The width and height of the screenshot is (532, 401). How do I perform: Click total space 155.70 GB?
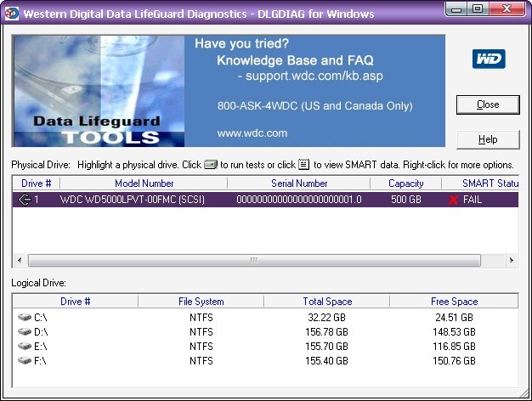326,347
